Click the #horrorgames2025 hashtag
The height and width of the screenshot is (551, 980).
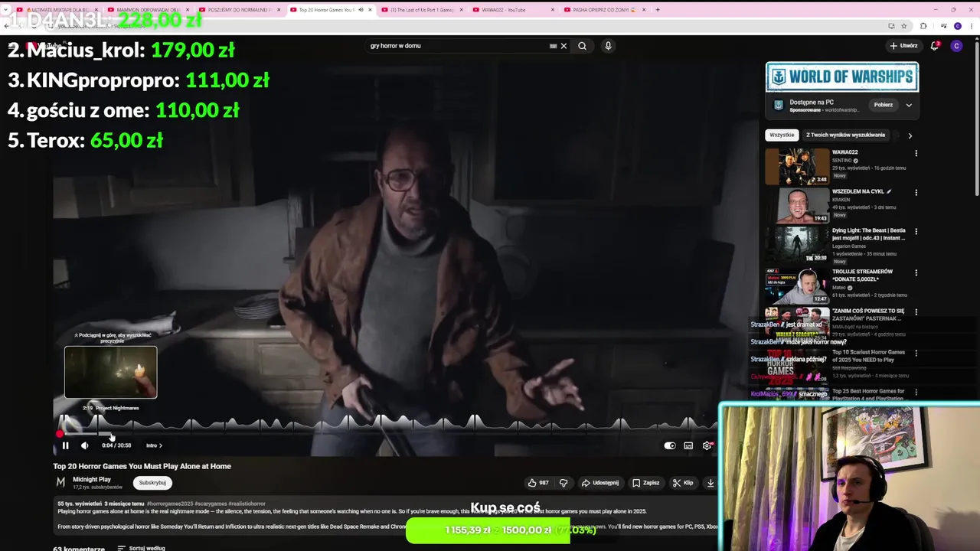point(171,504)
